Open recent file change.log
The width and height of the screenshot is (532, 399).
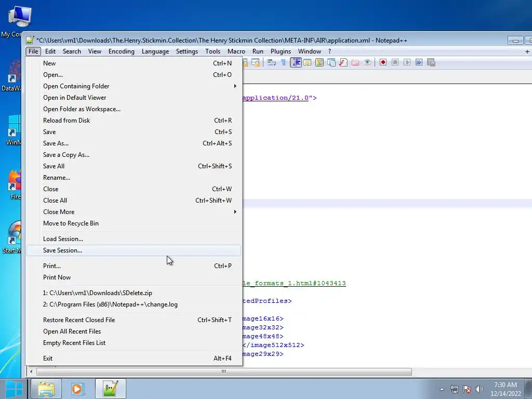pos(134,304)
